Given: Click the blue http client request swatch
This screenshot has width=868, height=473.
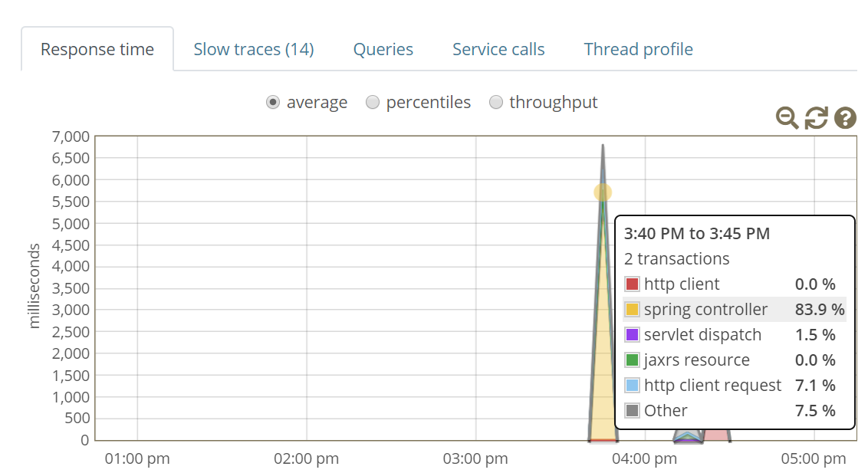Looking at the screenshot, I should (632, 385).
